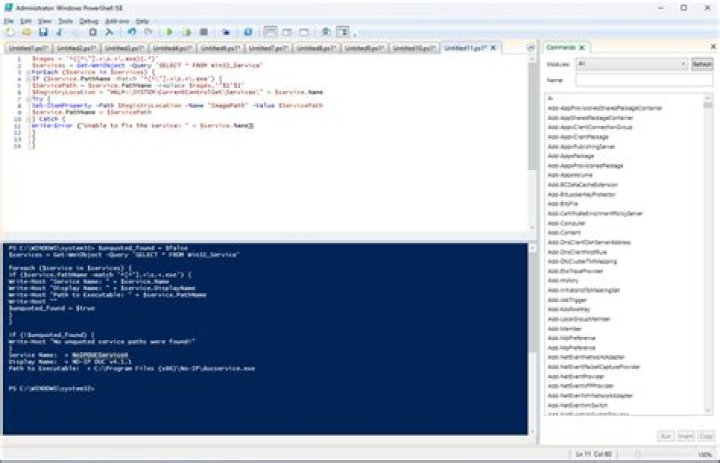Run the script with the green play icon
Viewport: 720px width, 463px height.
(x=169, y=32)
